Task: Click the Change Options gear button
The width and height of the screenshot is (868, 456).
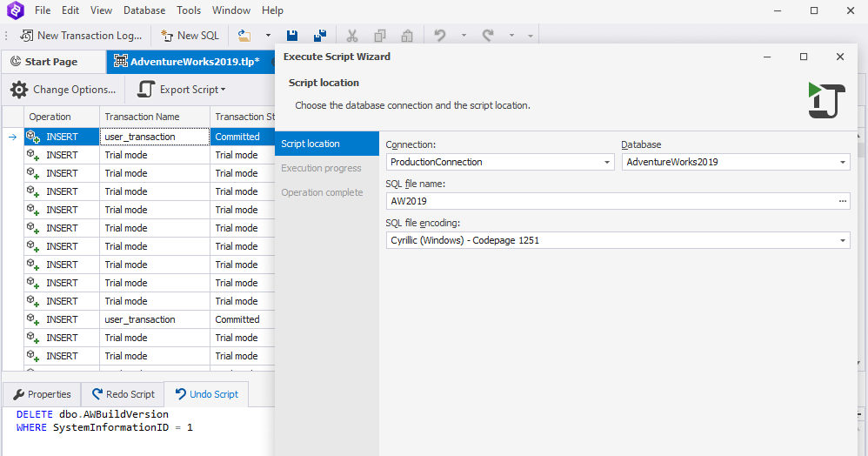Action: (63, 90)
